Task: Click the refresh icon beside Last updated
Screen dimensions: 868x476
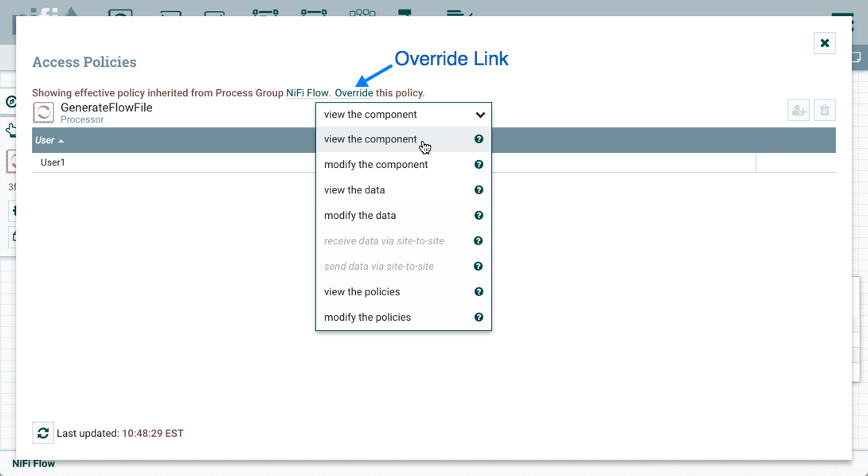Action: coord(43,433)
